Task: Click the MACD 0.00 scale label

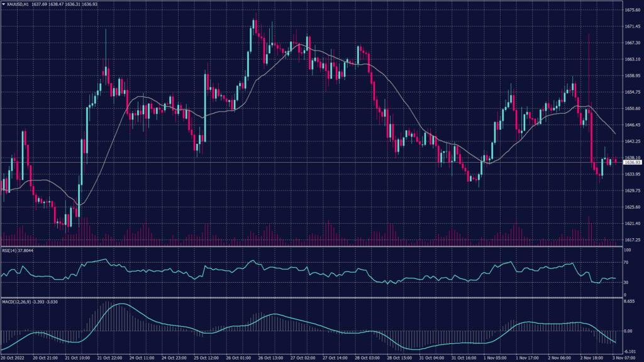Action: click(x=628, y=331)
